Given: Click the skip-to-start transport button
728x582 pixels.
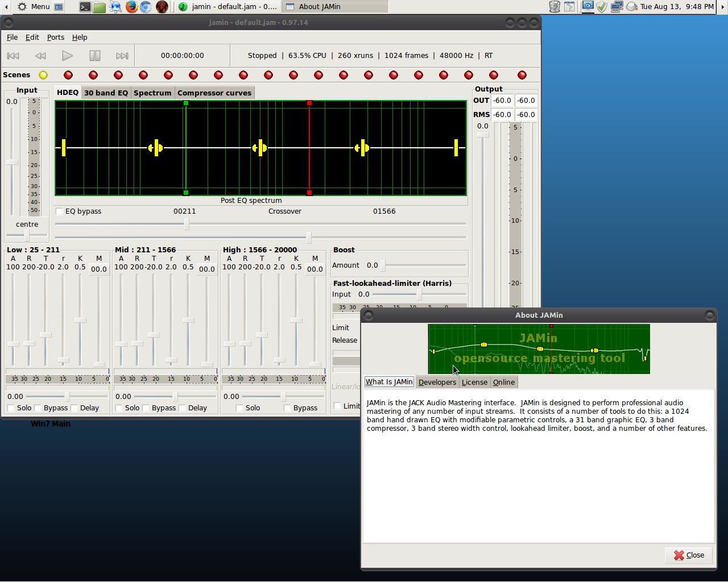Looking at the screenshot, I should coord(13,55).
